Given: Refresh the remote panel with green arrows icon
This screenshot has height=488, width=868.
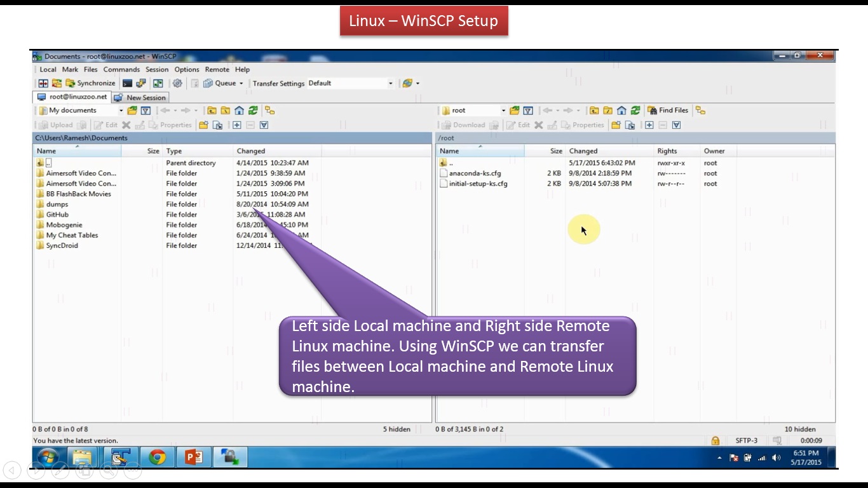Looking at the screenshot, I should [636, 111].
